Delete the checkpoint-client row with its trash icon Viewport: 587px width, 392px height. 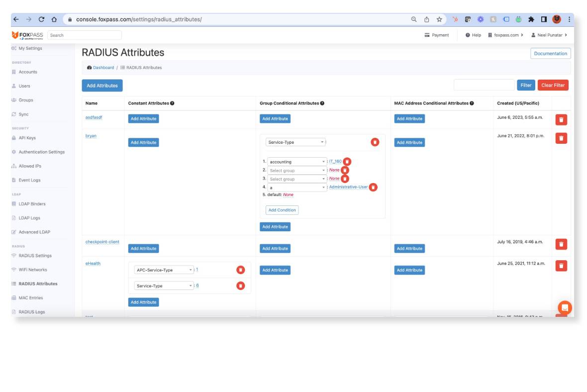pos(561,244)
